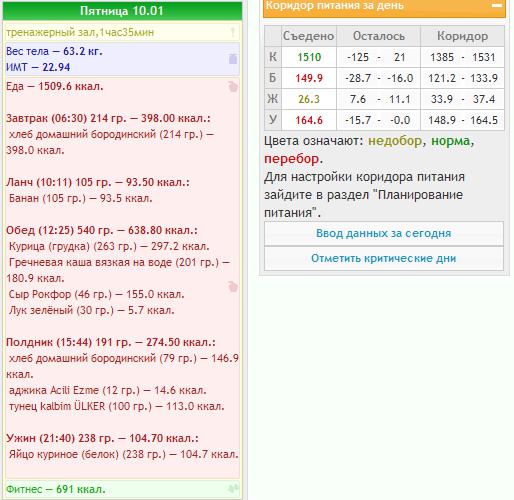The width and height of the screenshot is (514, 500).
Task: Click the red protein value 149.9
Action: 309,78
